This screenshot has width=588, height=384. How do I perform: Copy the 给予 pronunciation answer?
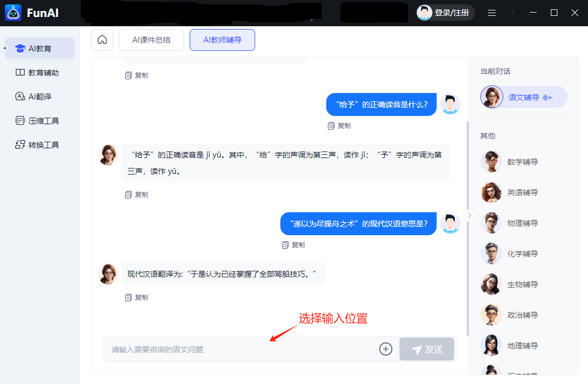(137, 195)
